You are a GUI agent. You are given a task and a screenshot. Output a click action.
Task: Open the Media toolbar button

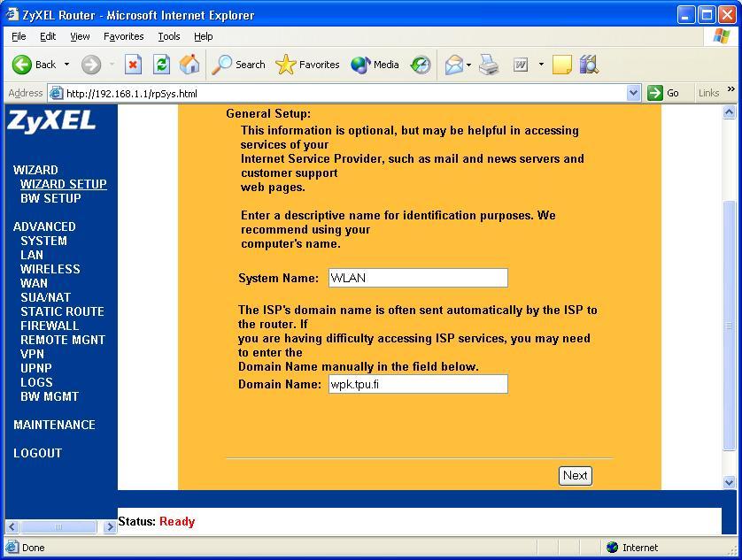[x=375, y=65]
